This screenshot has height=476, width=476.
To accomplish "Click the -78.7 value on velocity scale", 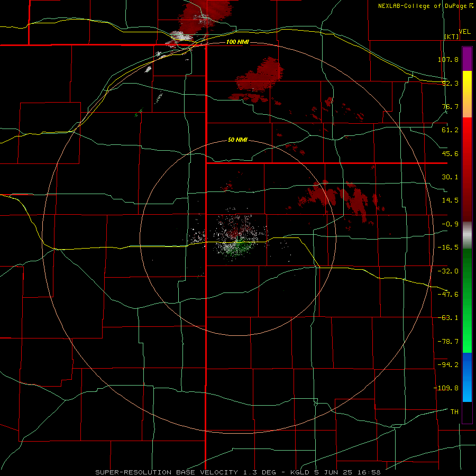I will (x=448, y=342).
